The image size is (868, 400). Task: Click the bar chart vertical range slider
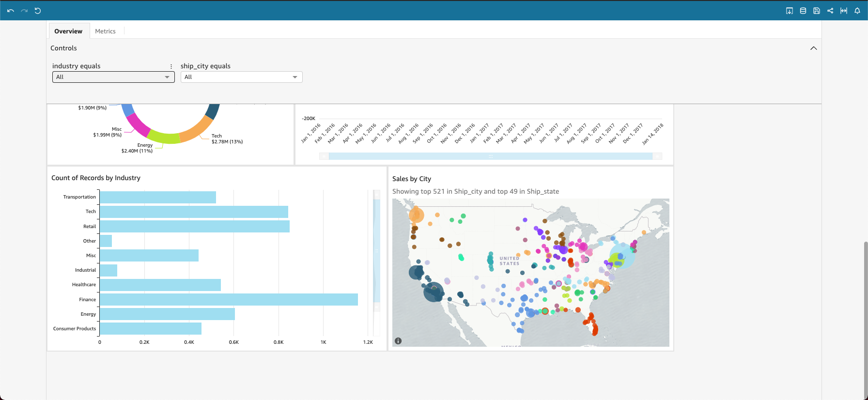pos(376,250)
